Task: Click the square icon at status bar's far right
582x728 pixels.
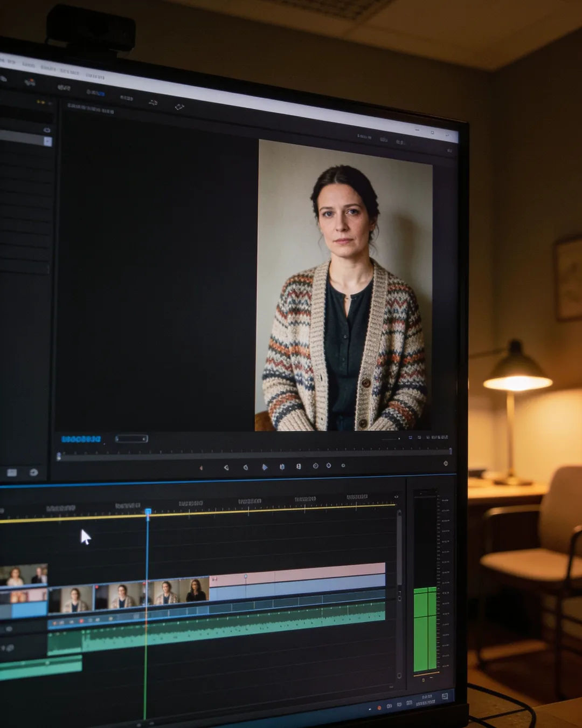Action: click(x=445, y=697)
